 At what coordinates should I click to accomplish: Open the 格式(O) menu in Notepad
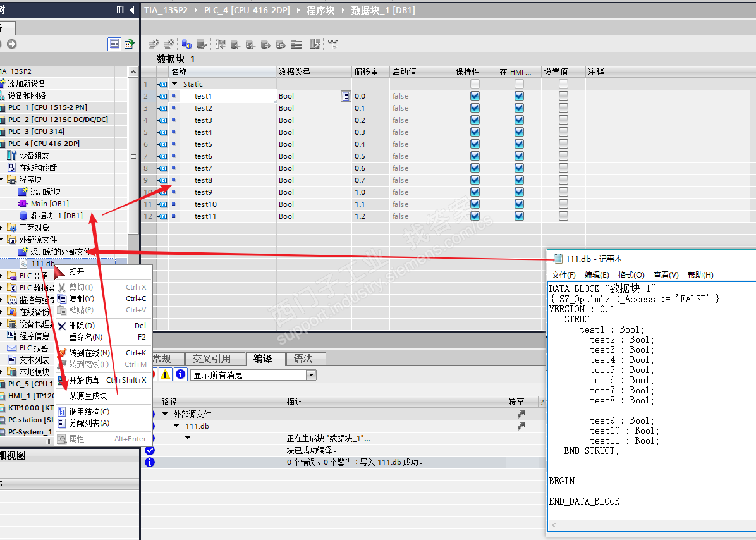[x=631, y=275]
